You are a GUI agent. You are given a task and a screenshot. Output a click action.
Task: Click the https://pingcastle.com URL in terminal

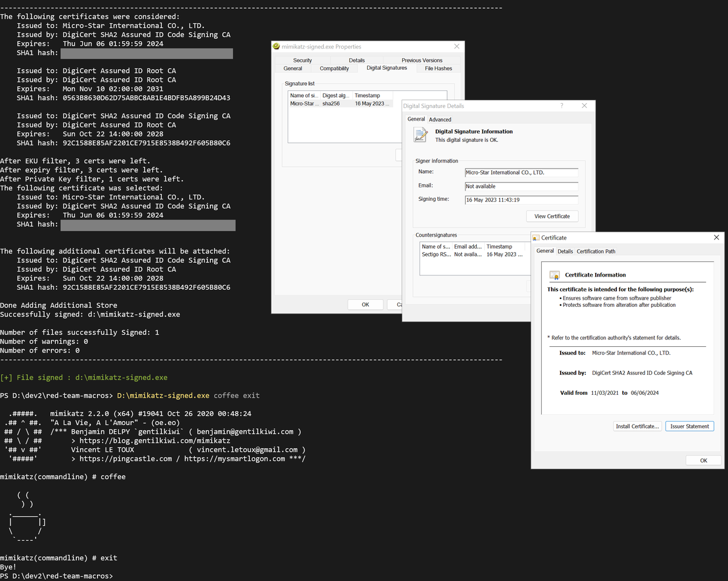pos(126,459)
